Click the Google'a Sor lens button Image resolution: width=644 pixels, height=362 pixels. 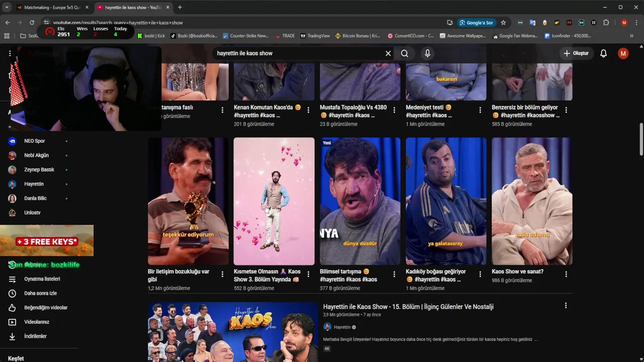click(476, 23)
